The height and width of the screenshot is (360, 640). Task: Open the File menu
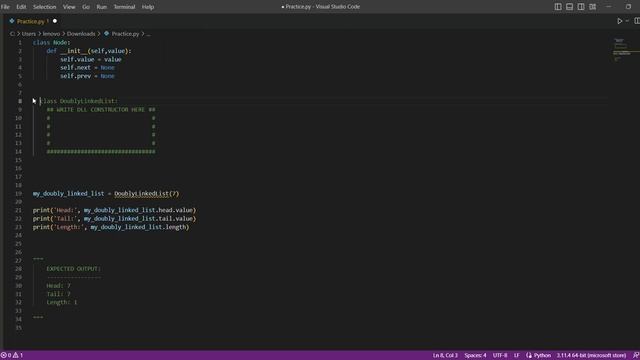click(5, 7)
